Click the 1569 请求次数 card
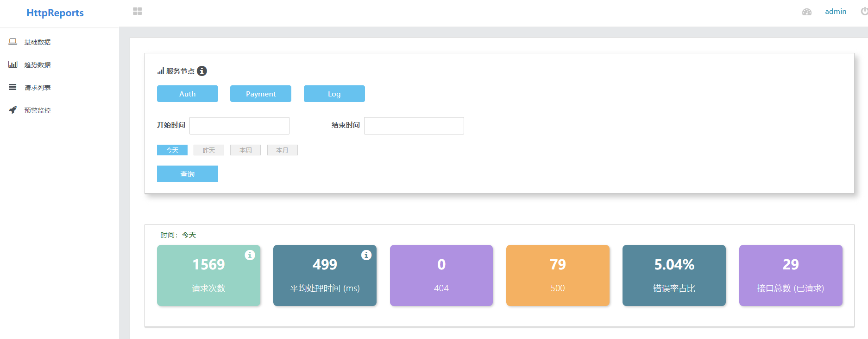Image resolution: width=868 pixels, height=339 pixels. pos(208,275)
